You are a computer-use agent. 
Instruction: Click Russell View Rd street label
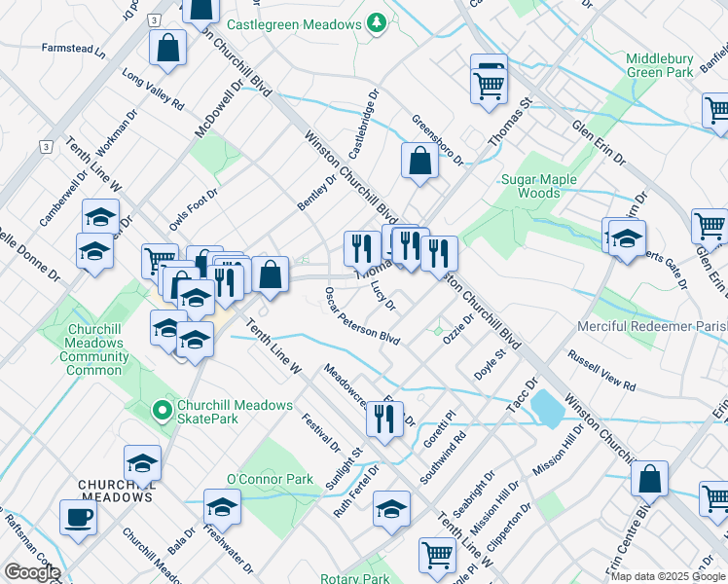(601, 371)
